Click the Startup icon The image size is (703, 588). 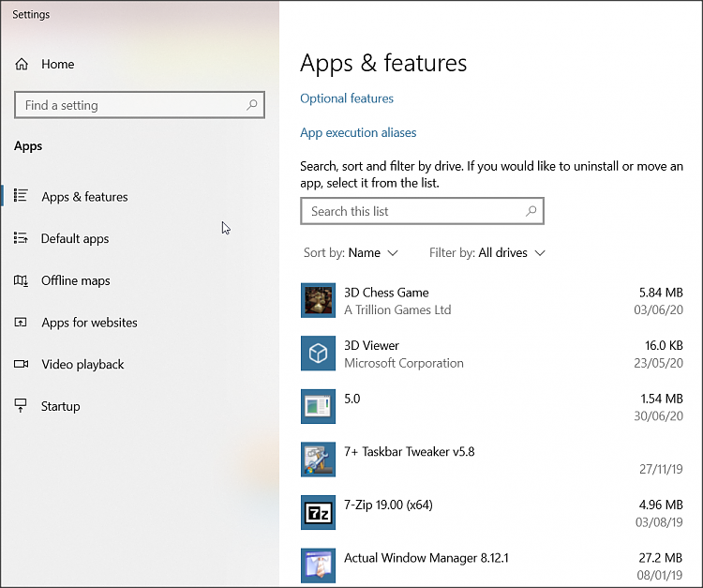pos(21,405)
